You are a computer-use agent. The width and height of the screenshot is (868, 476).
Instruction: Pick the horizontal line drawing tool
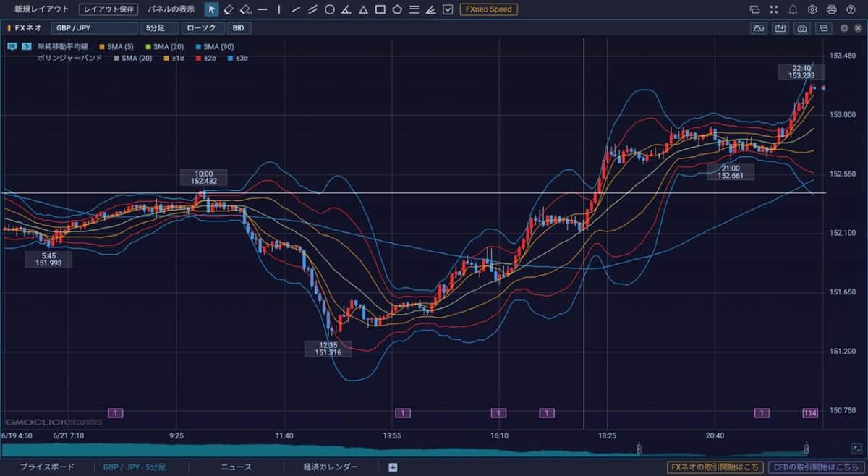click(262, 9)
